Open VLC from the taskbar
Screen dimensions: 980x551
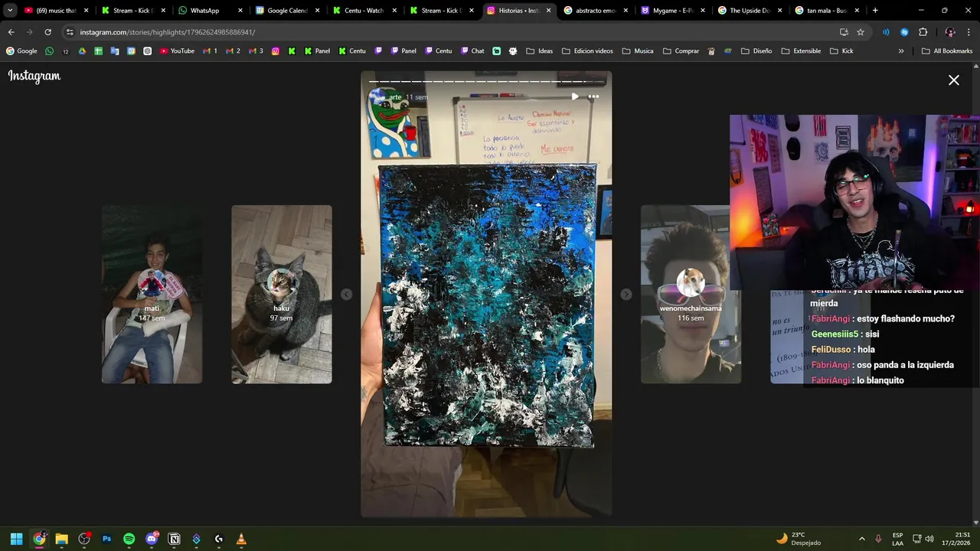pyautogui.click(x=241, y=539)
